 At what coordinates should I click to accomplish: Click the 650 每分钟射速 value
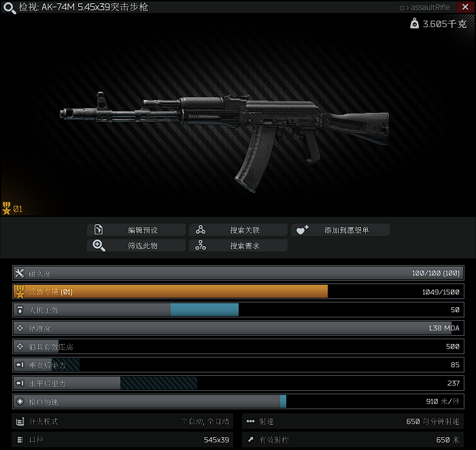(x=432, y=421)
